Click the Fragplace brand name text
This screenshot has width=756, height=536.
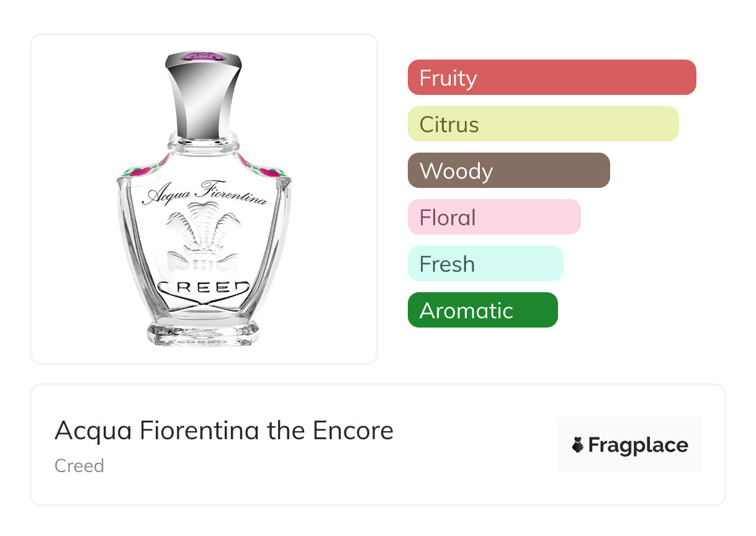[x=638, y=445]
